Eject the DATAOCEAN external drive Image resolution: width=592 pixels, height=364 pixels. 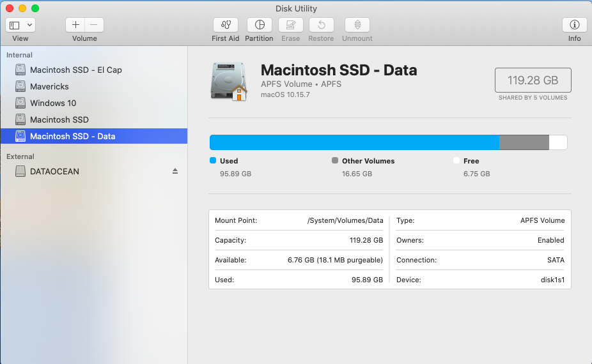[175, 171]
